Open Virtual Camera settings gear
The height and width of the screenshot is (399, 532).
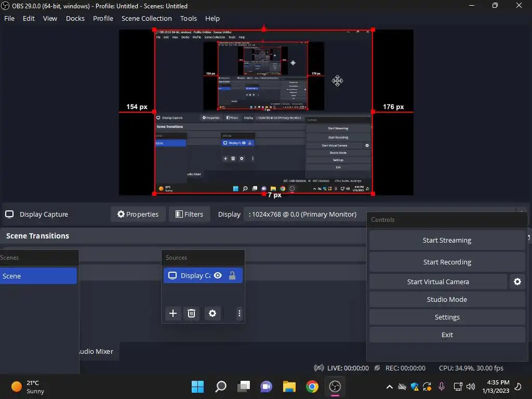pyautogui.click(x=517, y=282)
